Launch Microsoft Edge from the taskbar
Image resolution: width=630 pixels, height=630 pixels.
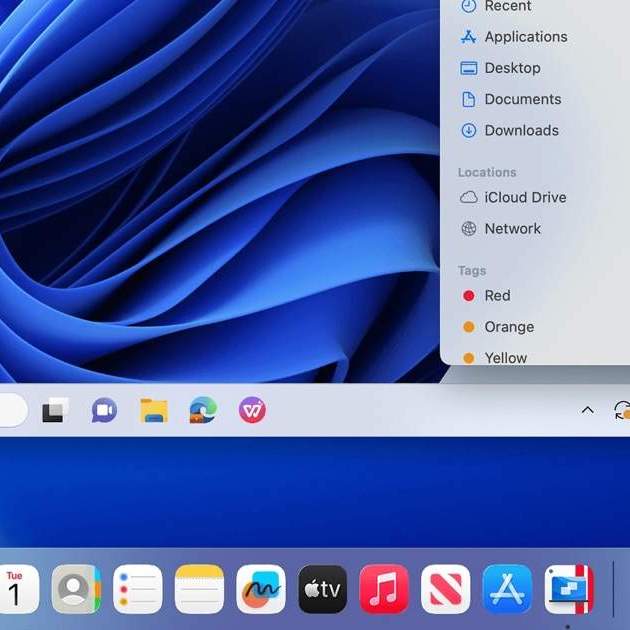coord(203,410)
